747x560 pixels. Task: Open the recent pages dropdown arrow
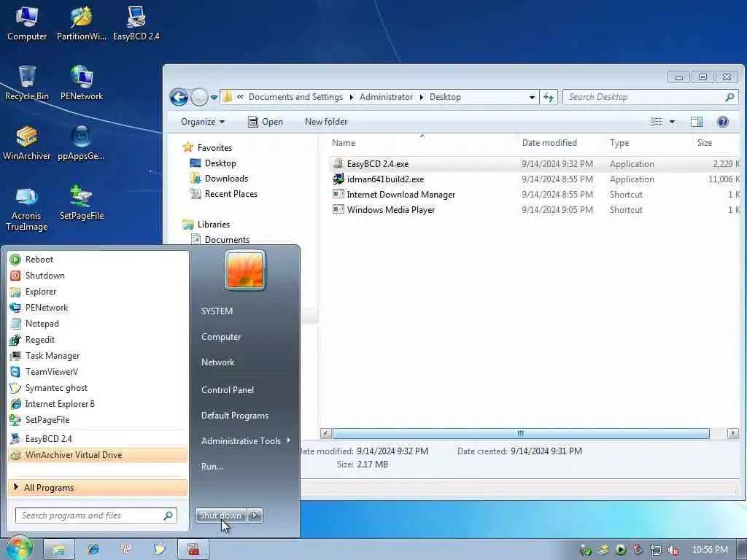tap(214, 98)
